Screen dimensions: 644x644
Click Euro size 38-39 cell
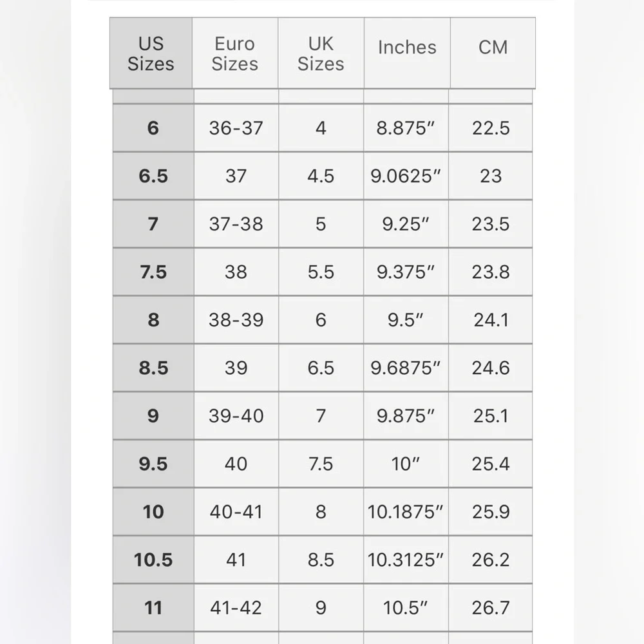pos(236,319)
